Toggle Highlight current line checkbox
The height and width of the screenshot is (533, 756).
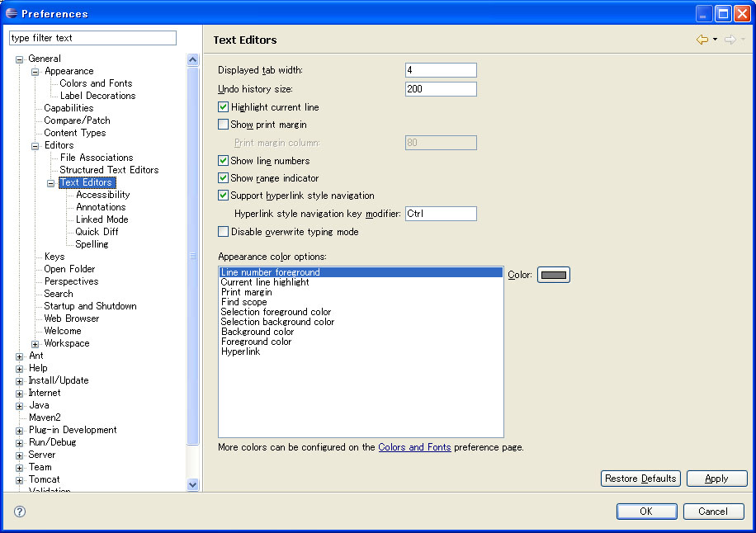[x=224, y=107]
